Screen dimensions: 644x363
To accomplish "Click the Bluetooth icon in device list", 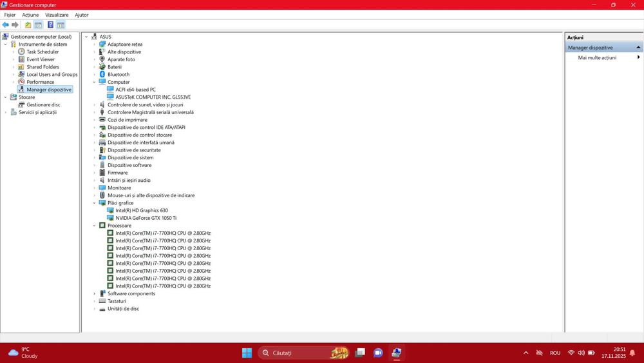I will pos(102,74).
